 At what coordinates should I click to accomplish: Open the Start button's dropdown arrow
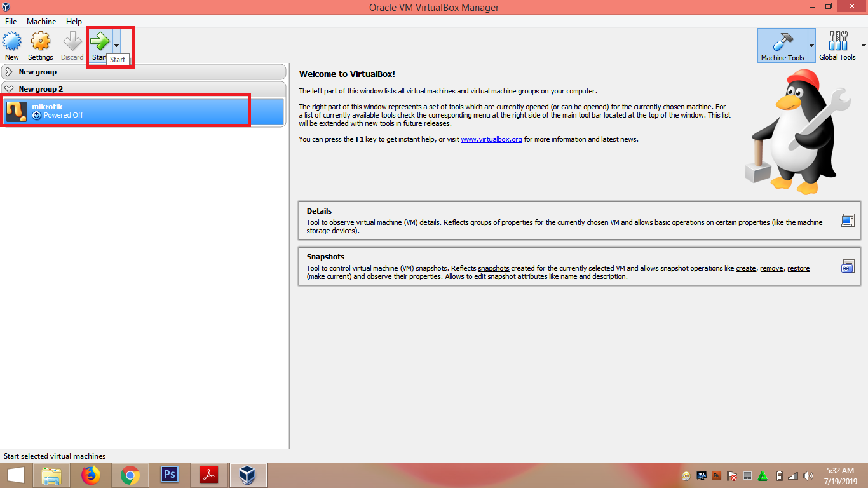pos(116,46)
